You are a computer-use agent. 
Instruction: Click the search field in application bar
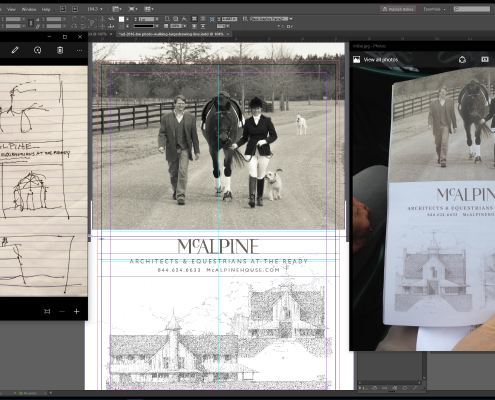coord(472,9)
